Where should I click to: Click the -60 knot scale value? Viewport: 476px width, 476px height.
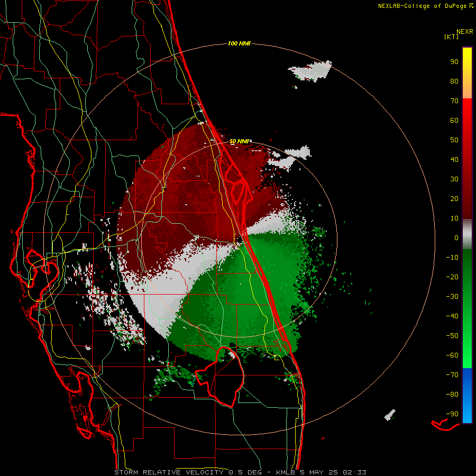[x=452, y=355]
